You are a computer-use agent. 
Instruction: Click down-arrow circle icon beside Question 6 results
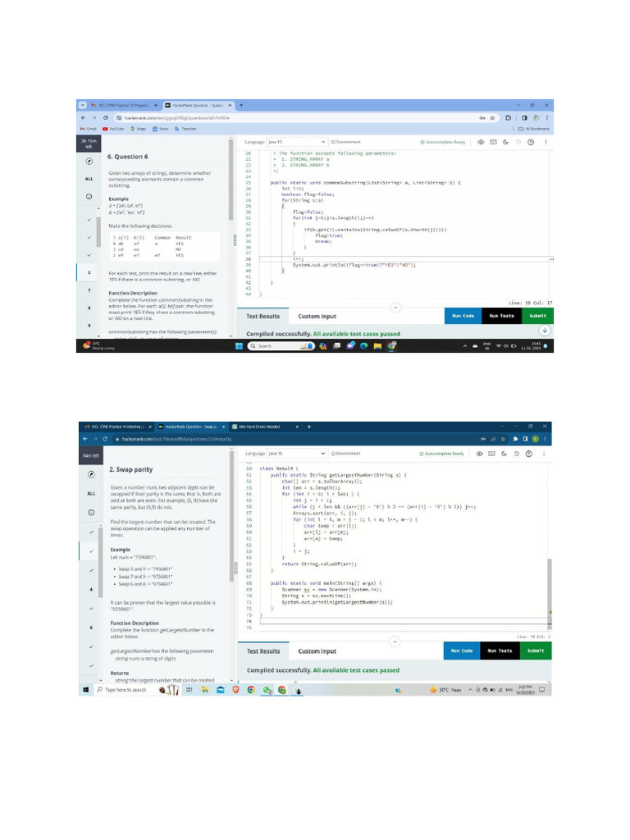pos(545,330)
